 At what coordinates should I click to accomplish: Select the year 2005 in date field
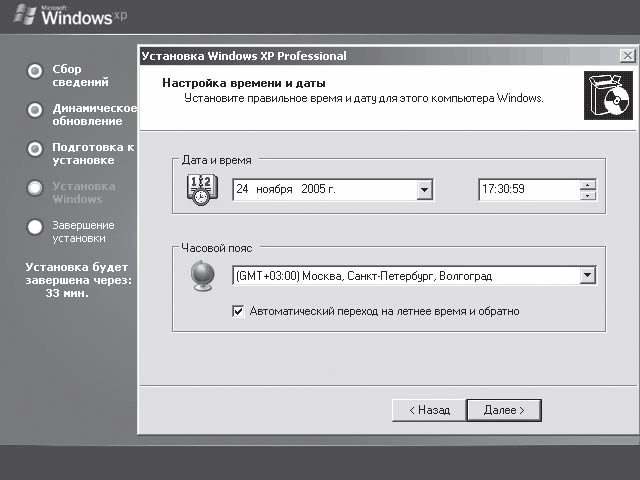coord(313,189)
